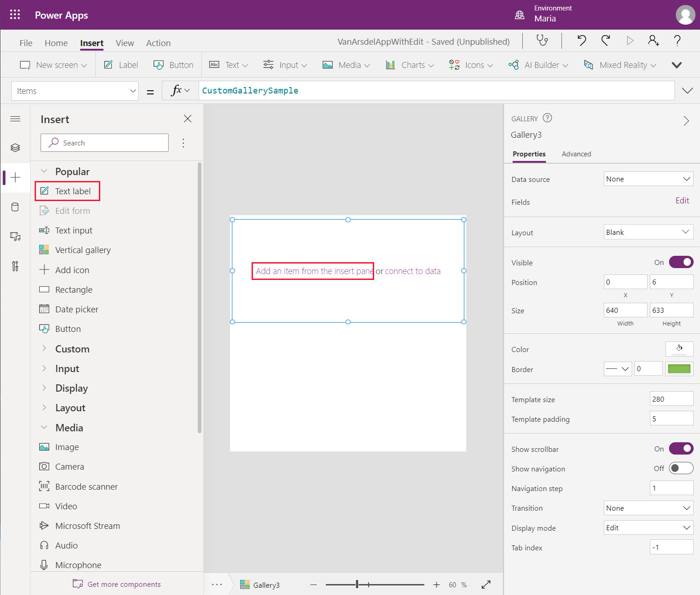
Task: Open breadcrumb ellipsis at canvas bottom
Action: pyautogui.click(x=217, y=585)
